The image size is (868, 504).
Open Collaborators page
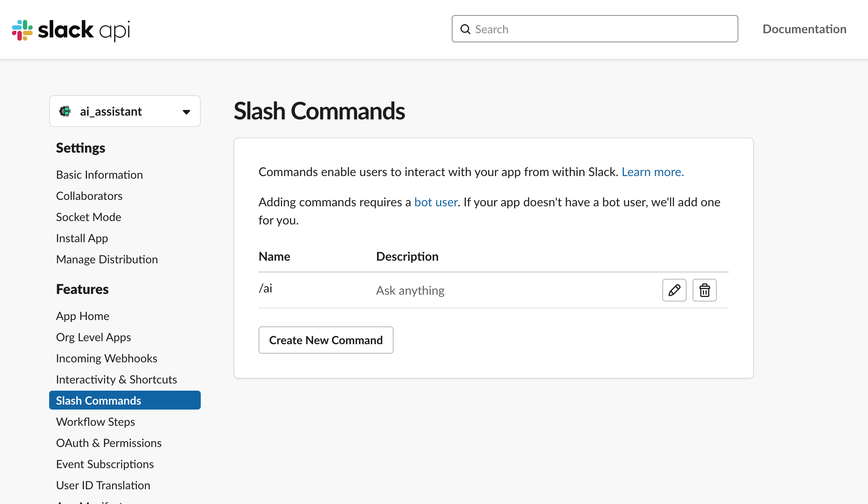[x=89, y=196]
